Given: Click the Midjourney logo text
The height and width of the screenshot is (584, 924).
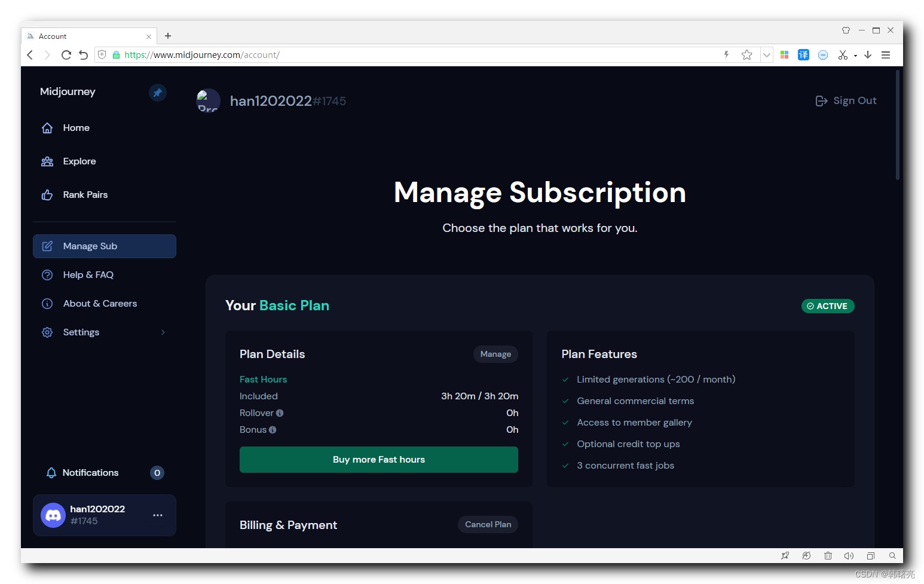Looking at the screenshot, I should click(x=68, y=91).
